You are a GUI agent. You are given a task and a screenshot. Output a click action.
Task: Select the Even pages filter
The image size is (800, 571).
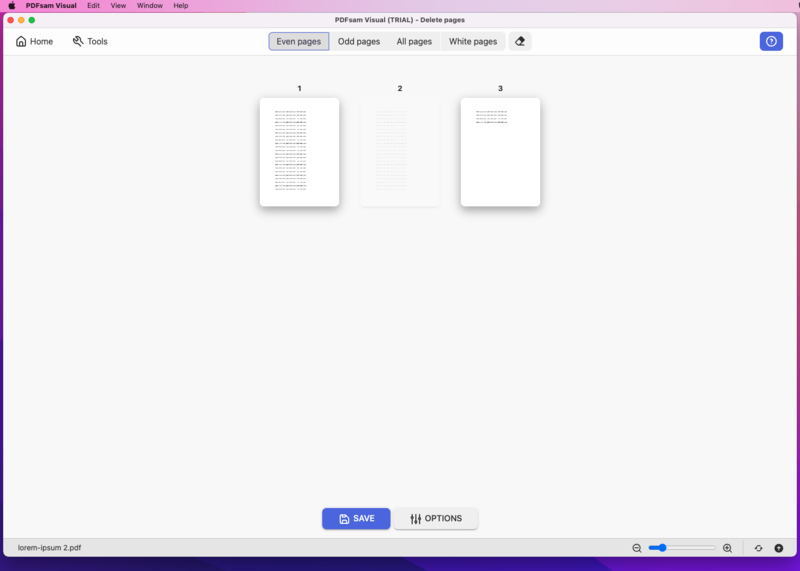298,41
